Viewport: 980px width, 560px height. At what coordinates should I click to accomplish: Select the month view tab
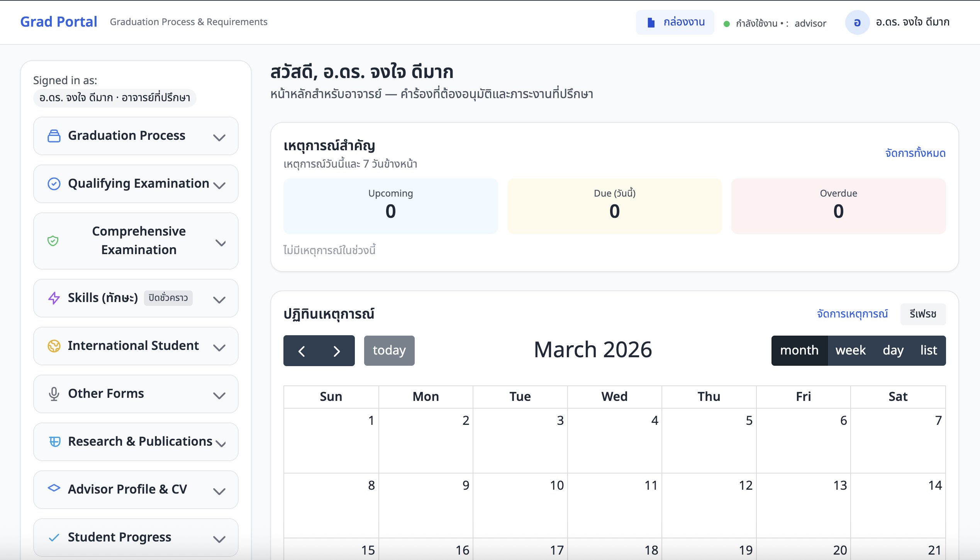[800, 350]
